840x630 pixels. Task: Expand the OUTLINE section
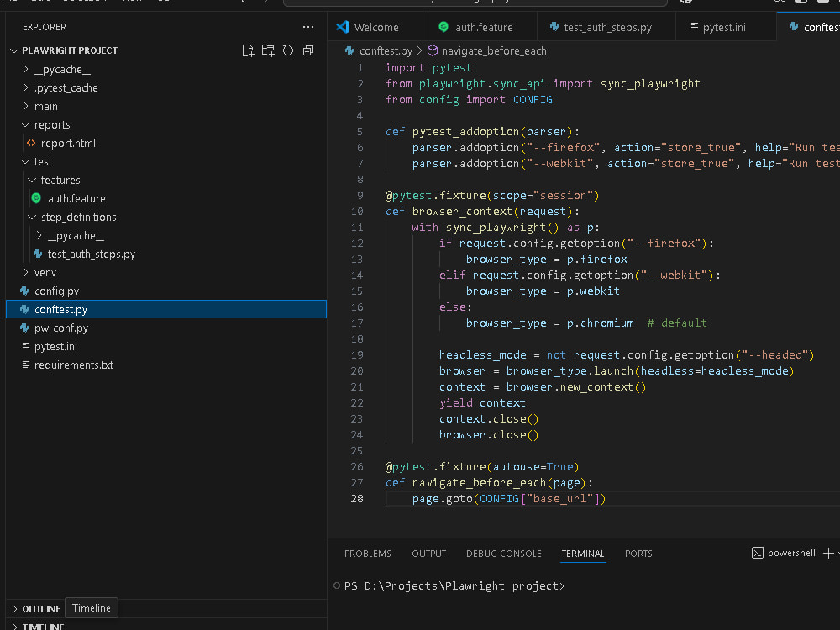coord(14,609)
